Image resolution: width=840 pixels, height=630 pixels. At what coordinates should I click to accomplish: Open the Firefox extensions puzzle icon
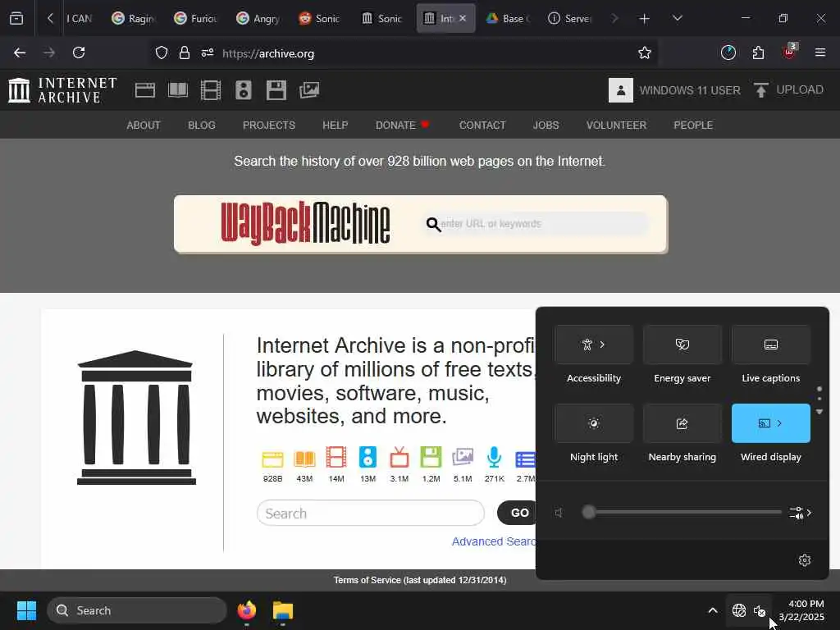tap(758, 52)
